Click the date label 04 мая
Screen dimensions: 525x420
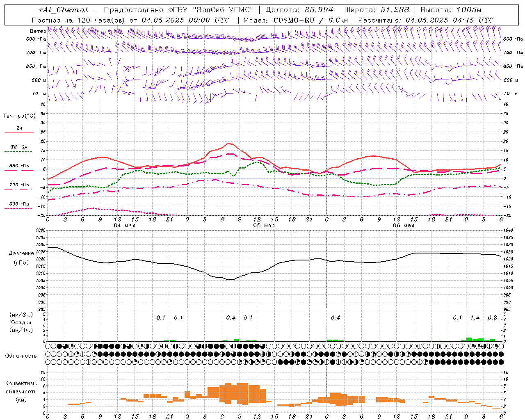(x=124, y=226)
